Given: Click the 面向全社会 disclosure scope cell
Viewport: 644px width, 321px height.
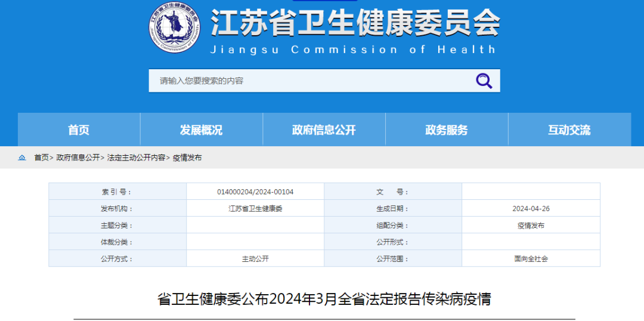Looking at the screenshot, I should (x=531, y=259).
